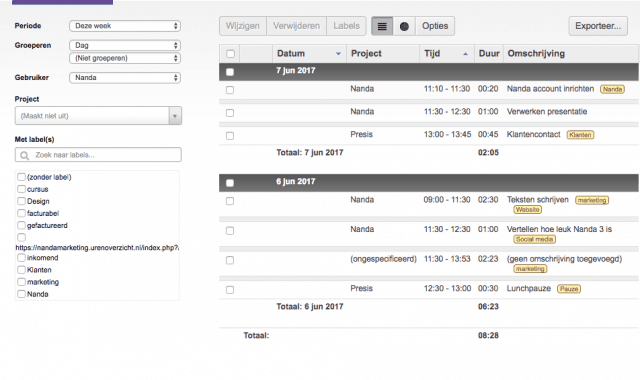
Task: Switch to pie chart view icon
Action: (x=404, y=26)
